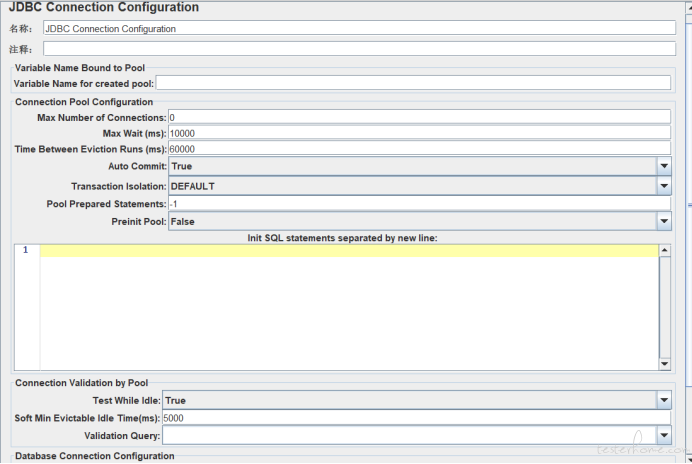Click the Init SQL scrollbar up arrow

coord(664,250)
